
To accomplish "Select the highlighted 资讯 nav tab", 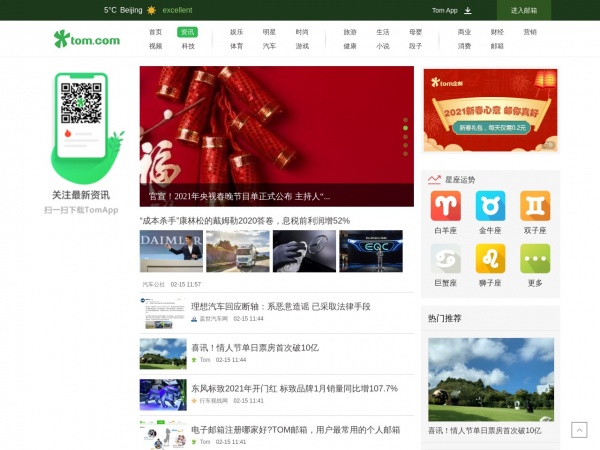I will (x=188, y=32).
